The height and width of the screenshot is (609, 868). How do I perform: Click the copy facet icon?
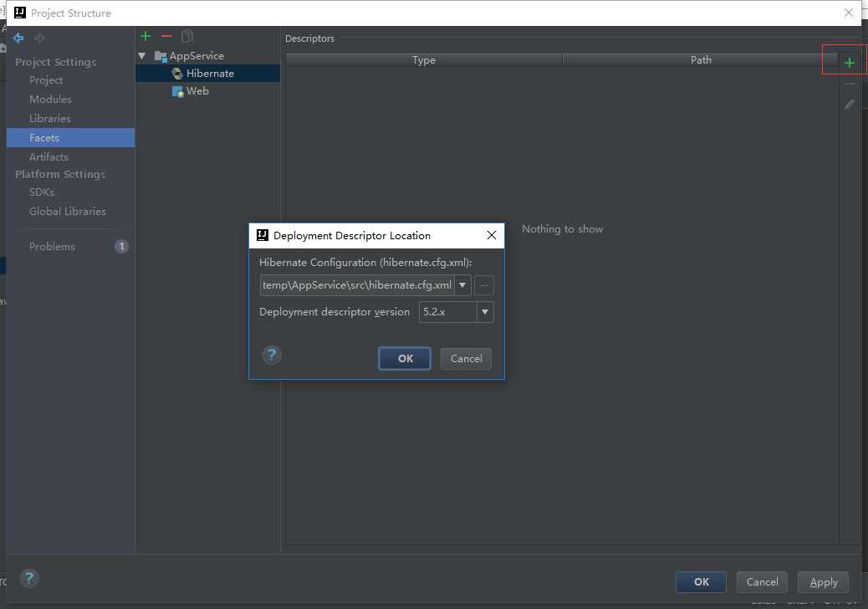tap(187, 37)
